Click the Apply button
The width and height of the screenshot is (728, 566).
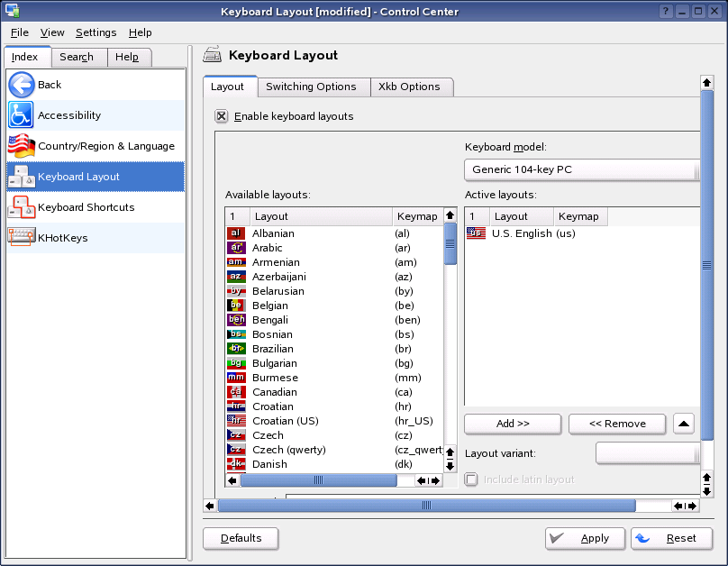585,538
